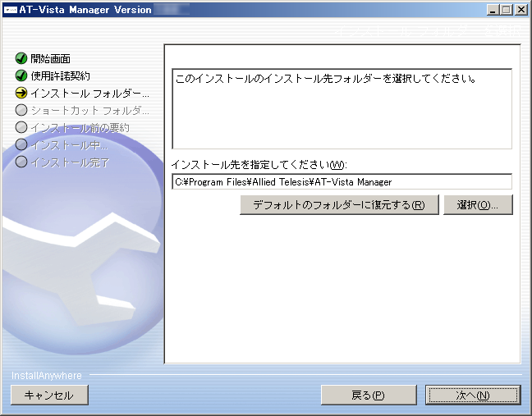
Task: Click the gray circle icon beside ショートカット フォルダ
Action: [x=21, y=110]
